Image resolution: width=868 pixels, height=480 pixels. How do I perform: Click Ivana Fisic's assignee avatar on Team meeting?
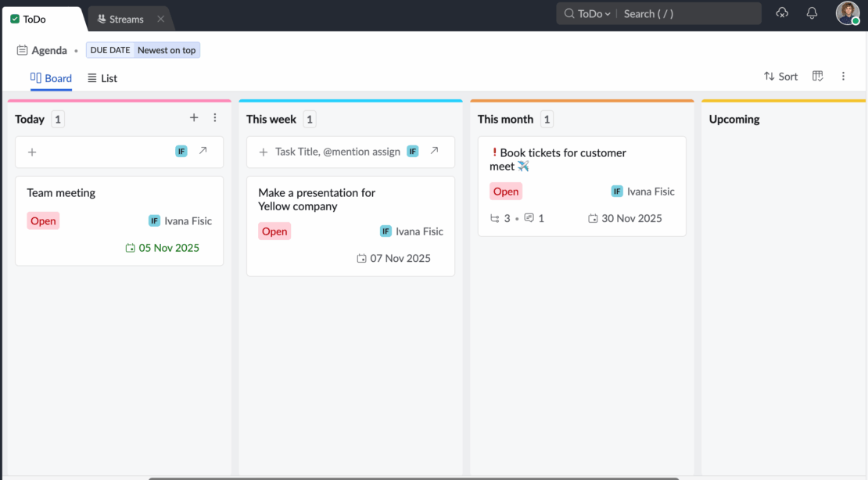pos(154,220)
